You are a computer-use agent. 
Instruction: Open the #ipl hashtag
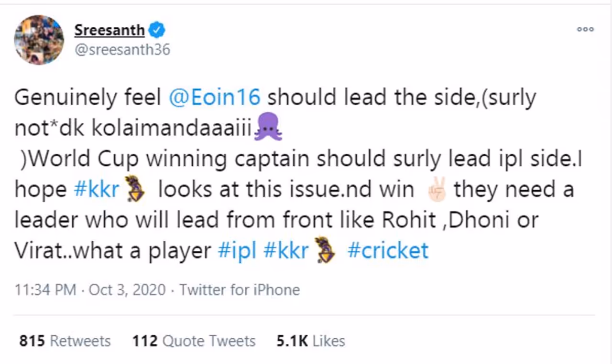237,251
